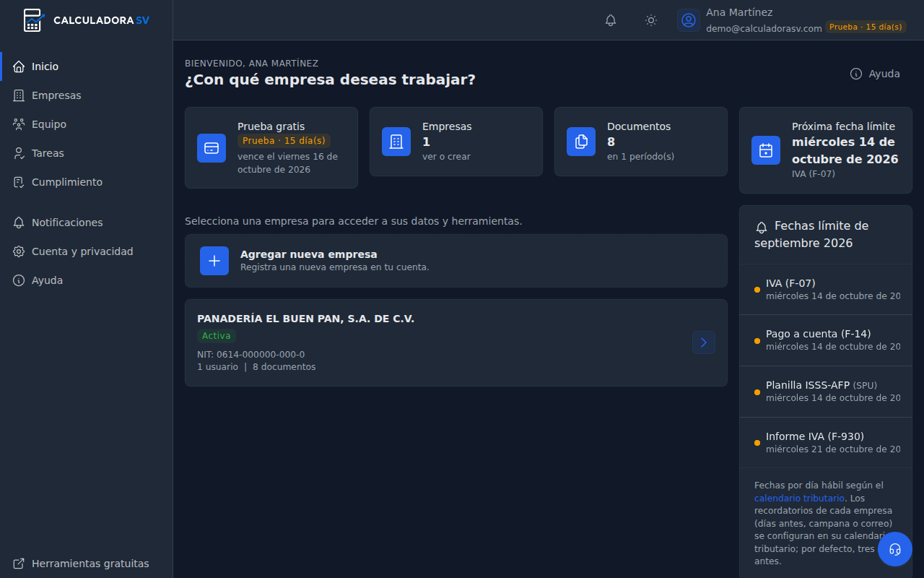The height and width of the screenshot is (578, 924).
Task: Follow the calendario tributario link
Action: [799, 499]
